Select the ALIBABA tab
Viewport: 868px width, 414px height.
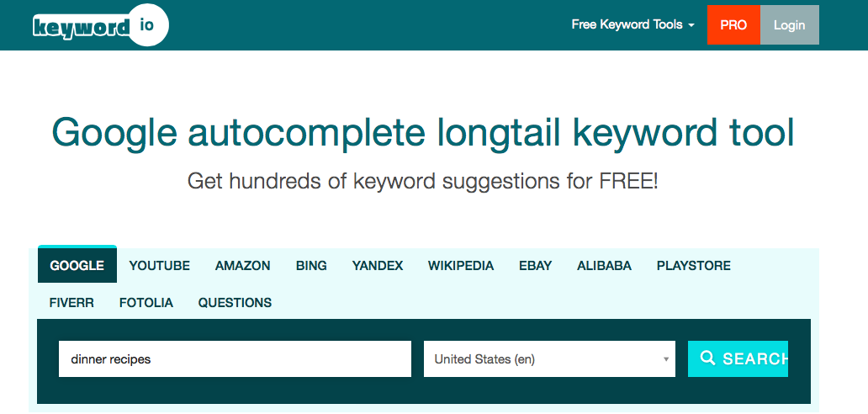[x=604, y=266]
